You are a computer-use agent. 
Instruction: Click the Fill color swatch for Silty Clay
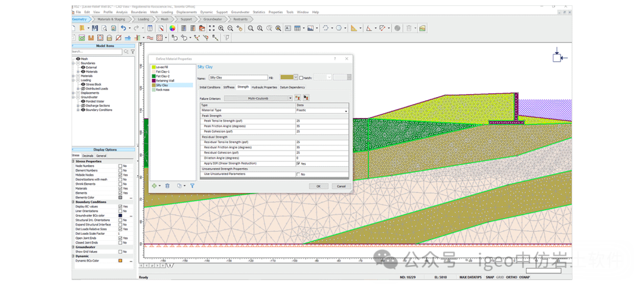tap(287, 77)
